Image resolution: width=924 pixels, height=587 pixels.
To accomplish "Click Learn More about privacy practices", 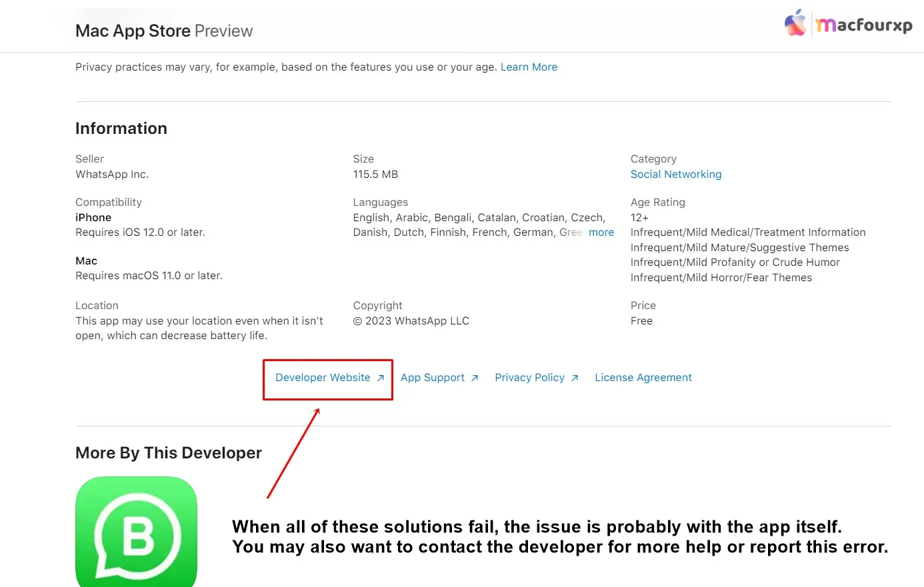I will pos(529,67).
